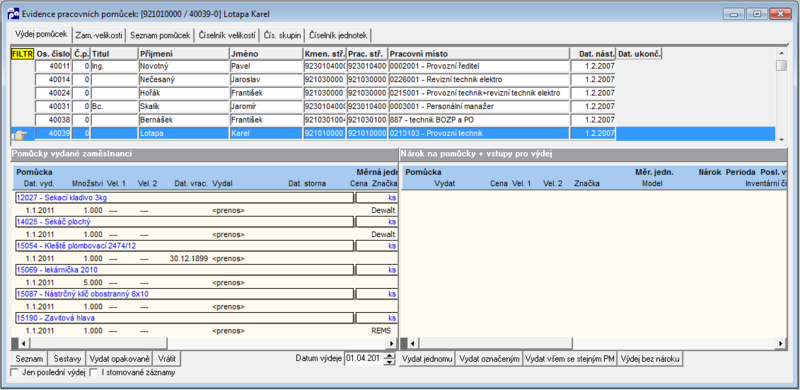Click Nárok panel right scroll arrow
800x390 pixels.
pyautogui.click(x=781, y=344)
